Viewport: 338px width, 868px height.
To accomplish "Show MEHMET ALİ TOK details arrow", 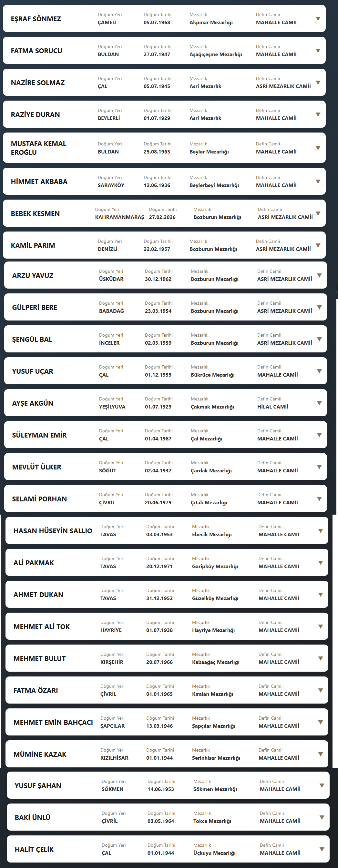I will pyautogui.click(x=321, y=627).
